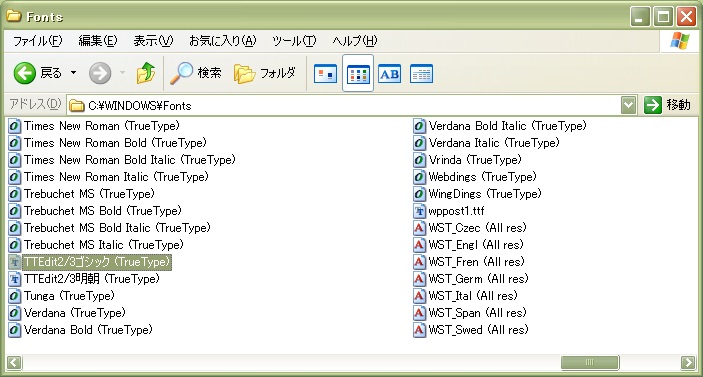Image resolution: width=703 pixels, height=377 pixels.
Task: Select Times New Roman Italic font icon
Action: point(14,177)
